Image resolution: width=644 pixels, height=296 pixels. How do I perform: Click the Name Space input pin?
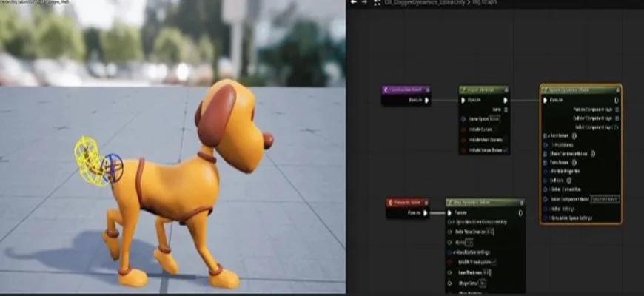(463, 119)
